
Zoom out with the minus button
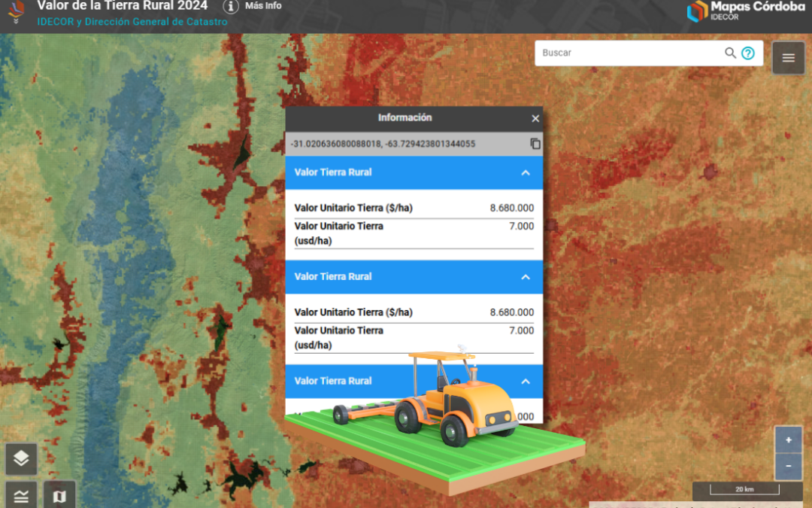click(788, 466)
